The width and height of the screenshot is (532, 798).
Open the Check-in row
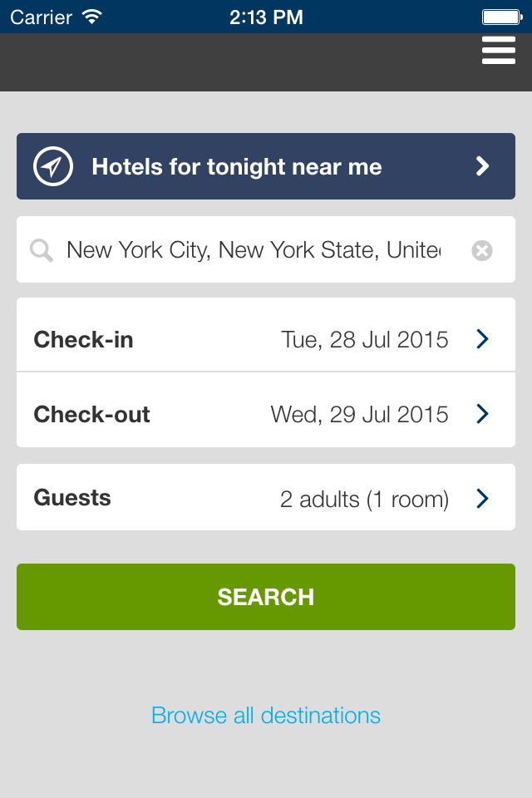(266, 335)
